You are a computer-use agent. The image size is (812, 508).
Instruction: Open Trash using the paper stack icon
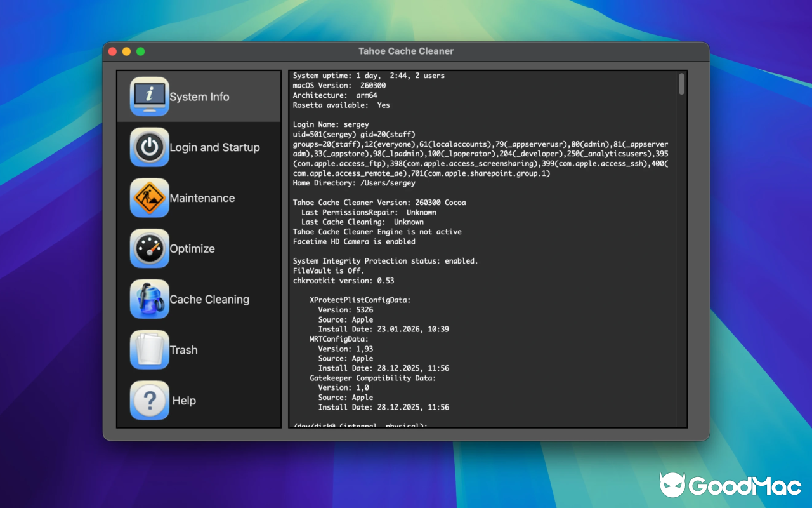[149, 349]
